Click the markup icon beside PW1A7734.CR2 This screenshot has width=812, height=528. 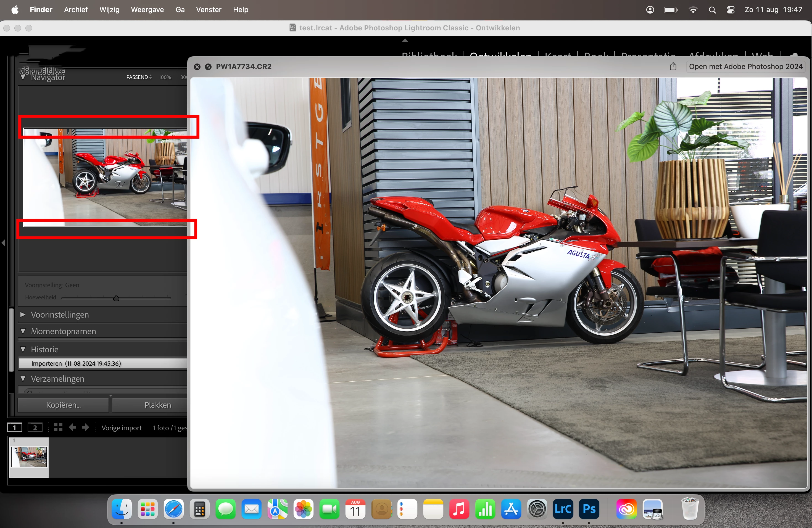point(208,67)
